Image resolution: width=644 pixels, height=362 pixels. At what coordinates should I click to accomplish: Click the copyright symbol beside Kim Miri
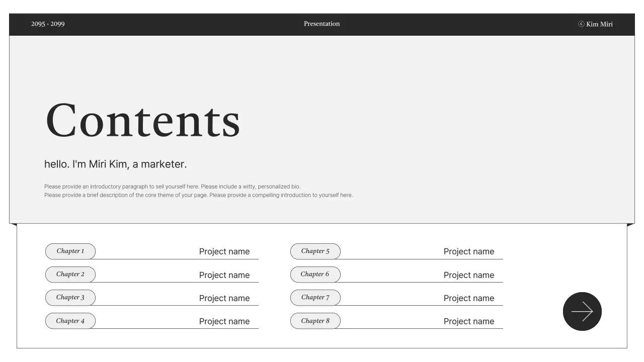point(581,24)
